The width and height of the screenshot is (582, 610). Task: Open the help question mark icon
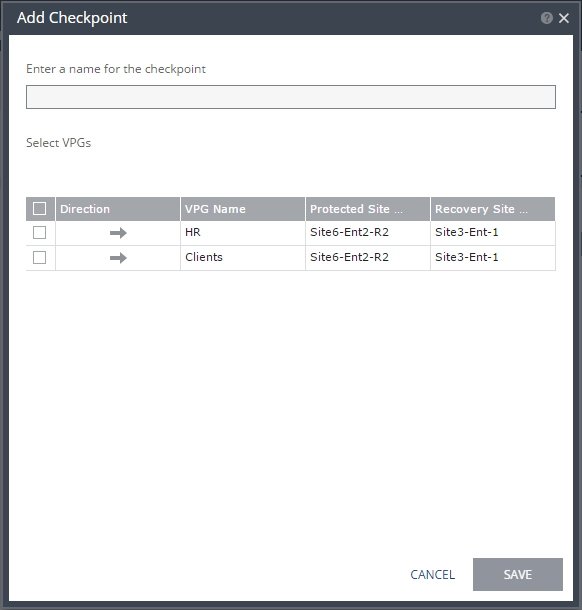click(x=547, y=18)
